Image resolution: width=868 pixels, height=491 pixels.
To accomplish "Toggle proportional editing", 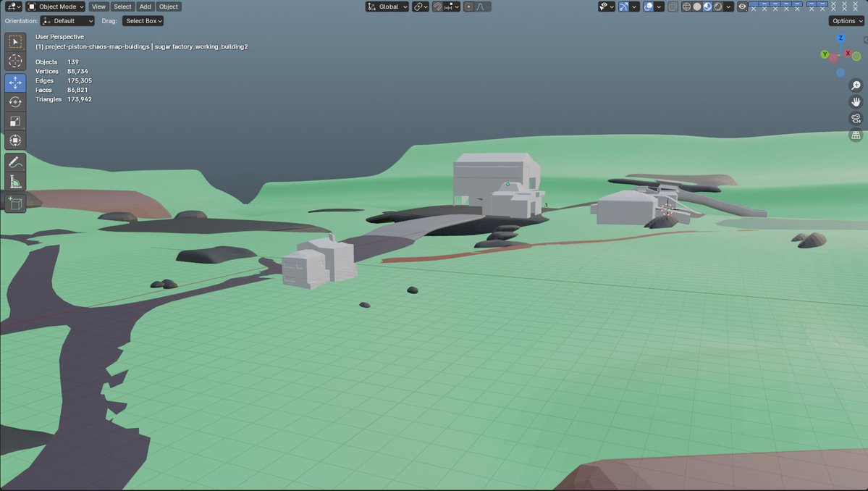I will tap(470, 6).
